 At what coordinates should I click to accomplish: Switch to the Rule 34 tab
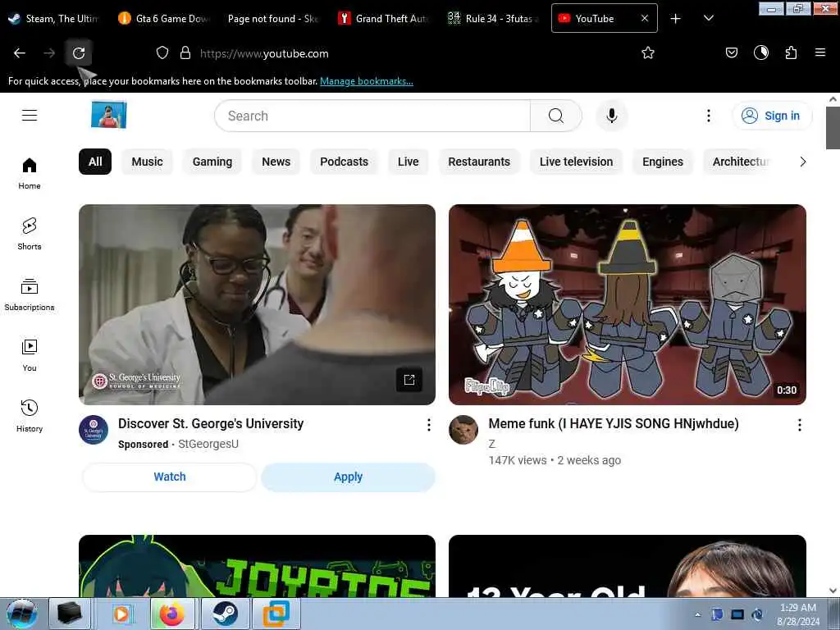pos(494,19)
